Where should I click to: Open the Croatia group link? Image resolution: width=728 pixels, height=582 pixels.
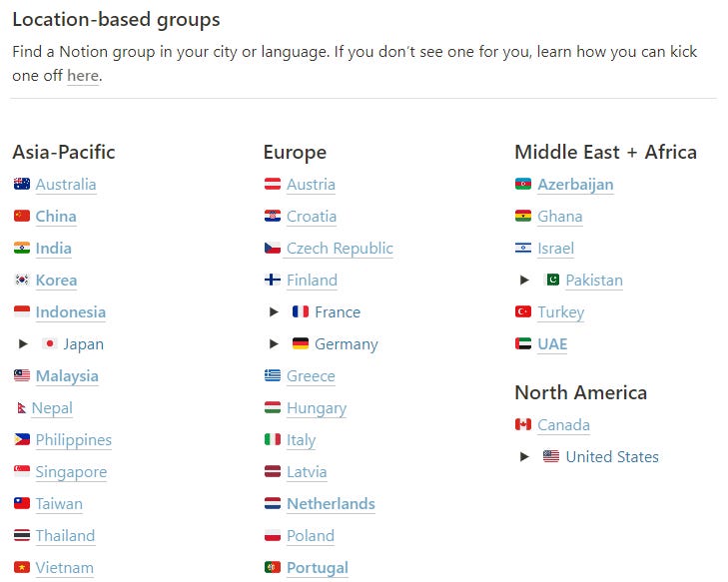[x=312, y=217]
